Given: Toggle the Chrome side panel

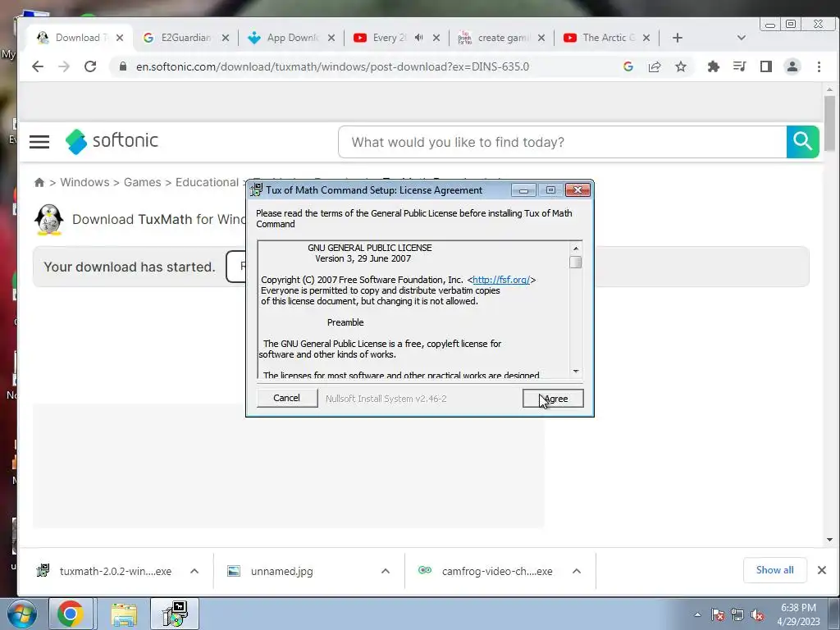Looking at the screenshot, I should (x=765, y=66).
